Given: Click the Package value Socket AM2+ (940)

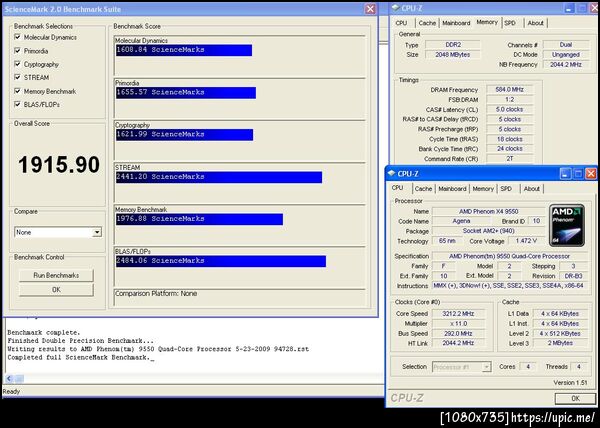Looking at the screenshot, I should tap(488, 231).
